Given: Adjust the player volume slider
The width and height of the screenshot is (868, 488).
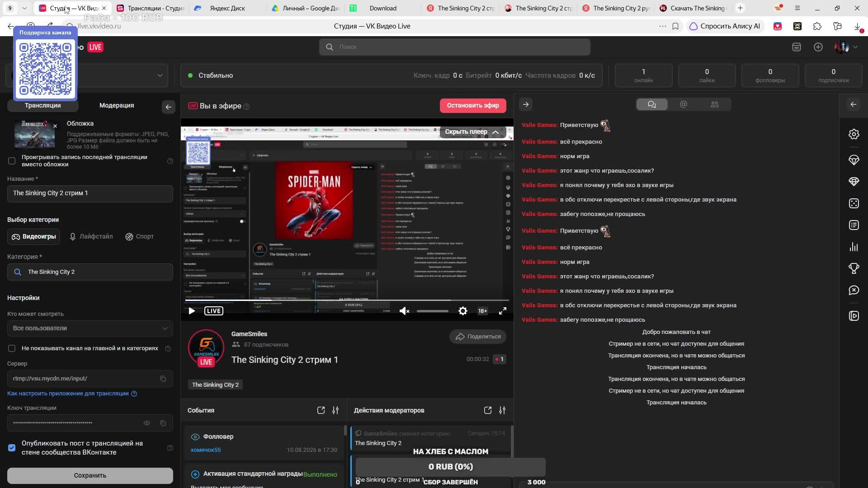Looking at the screenshot, I should (x=432, y=311).
